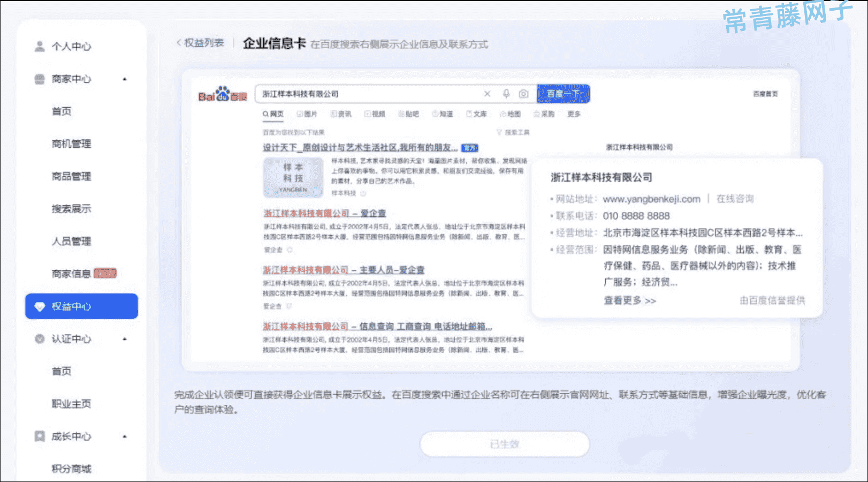Click www.yangbenkeji.com website link

[651, 199]
